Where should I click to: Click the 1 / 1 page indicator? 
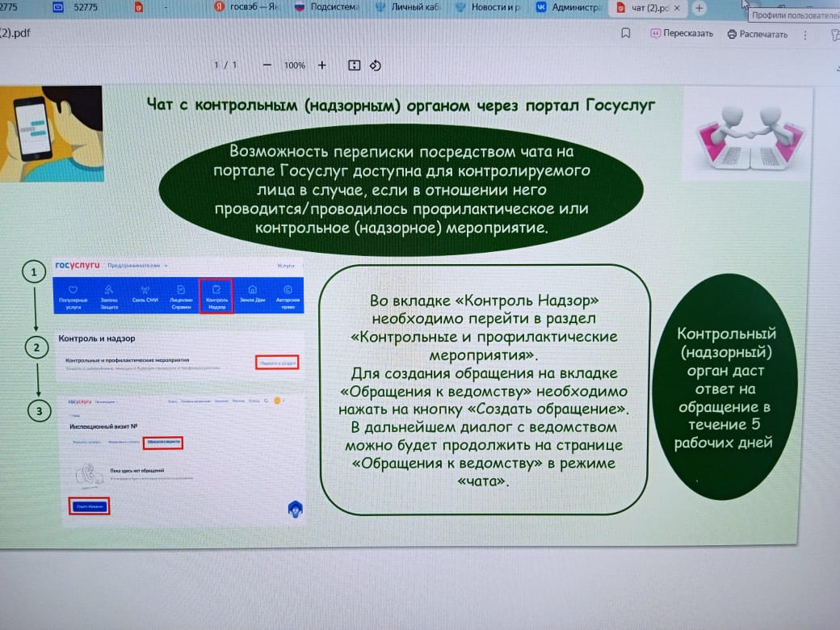click(225, 65)
